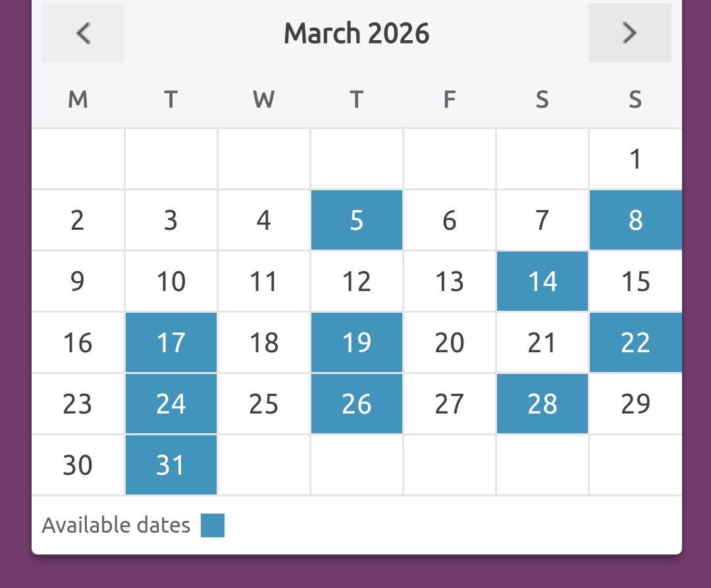711x588 pixels.
Task: Choose available date March 14
Action: click(x=542, y=282)
